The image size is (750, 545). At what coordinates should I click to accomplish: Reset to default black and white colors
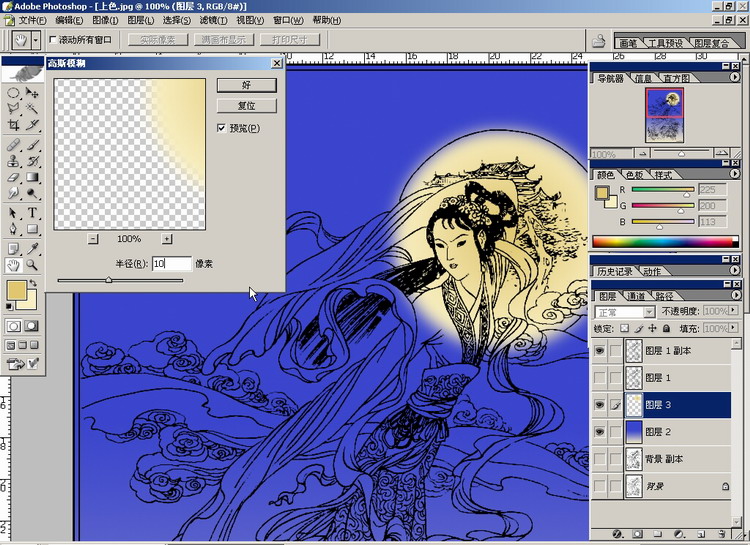click(9, 306)
